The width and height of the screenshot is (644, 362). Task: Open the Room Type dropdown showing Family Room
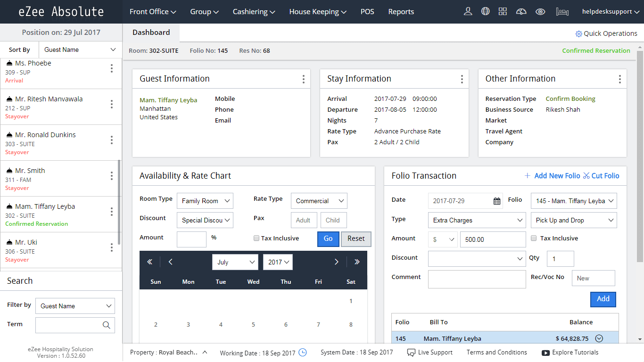(205, 200)
